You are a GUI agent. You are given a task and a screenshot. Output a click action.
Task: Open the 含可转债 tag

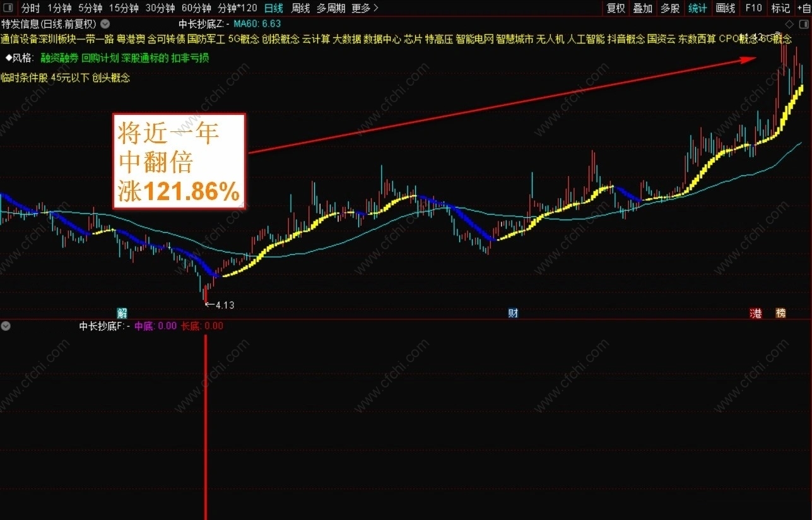[166, 39]
